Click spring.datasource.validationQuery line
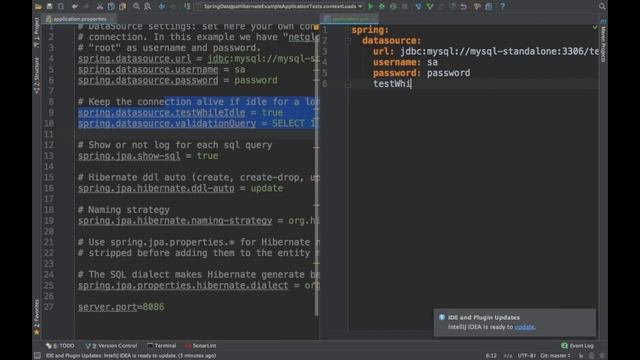 click(198, 123)
